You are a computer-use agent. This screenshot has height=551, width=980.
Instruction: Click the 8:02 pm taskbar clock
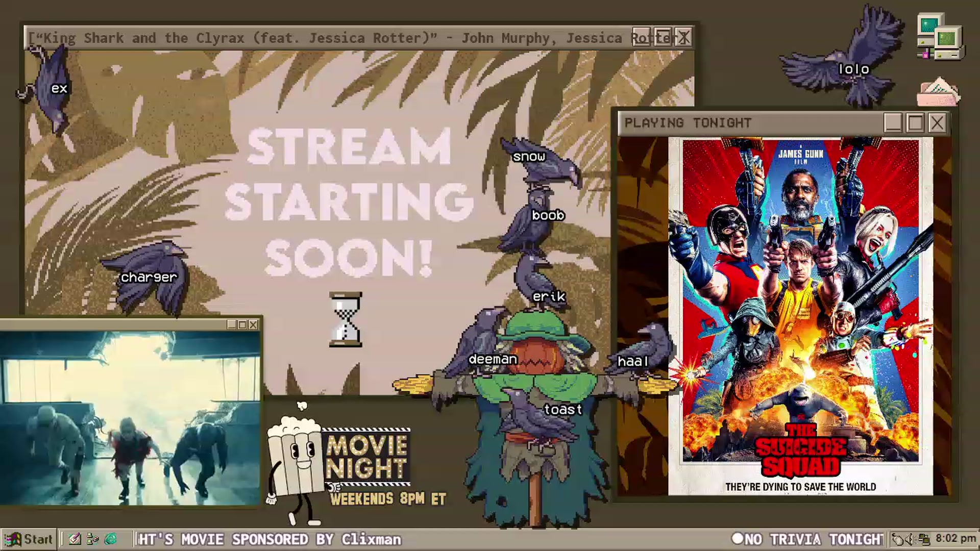point(955,539)
